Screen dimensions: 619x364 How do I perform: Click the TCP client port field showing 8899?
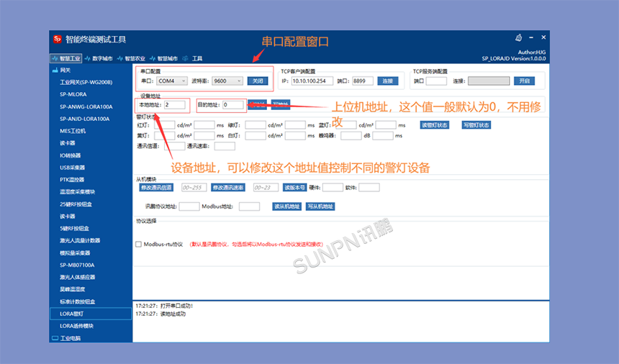pyautogui.click(x=362, y=81)
